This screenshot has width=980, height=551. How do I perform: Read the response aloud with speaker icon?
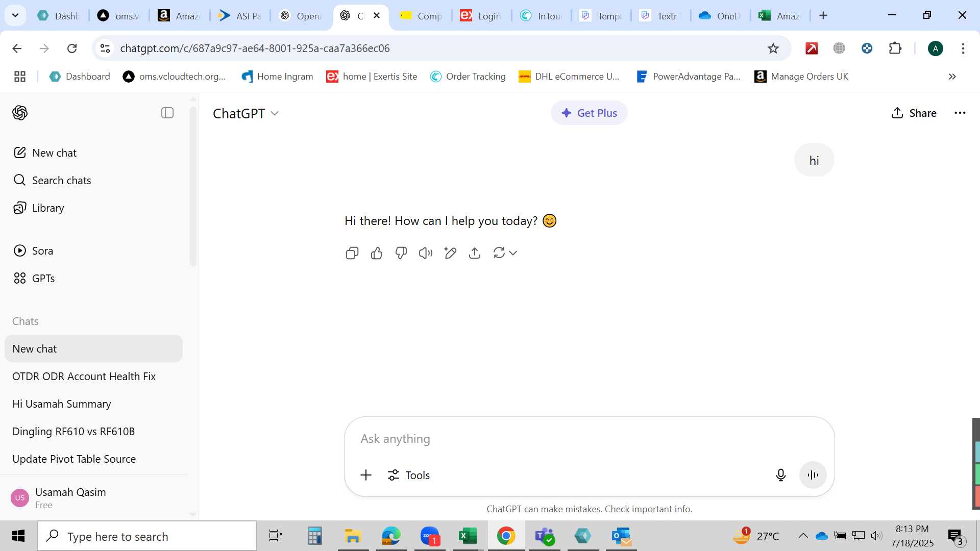pos(425,253)
